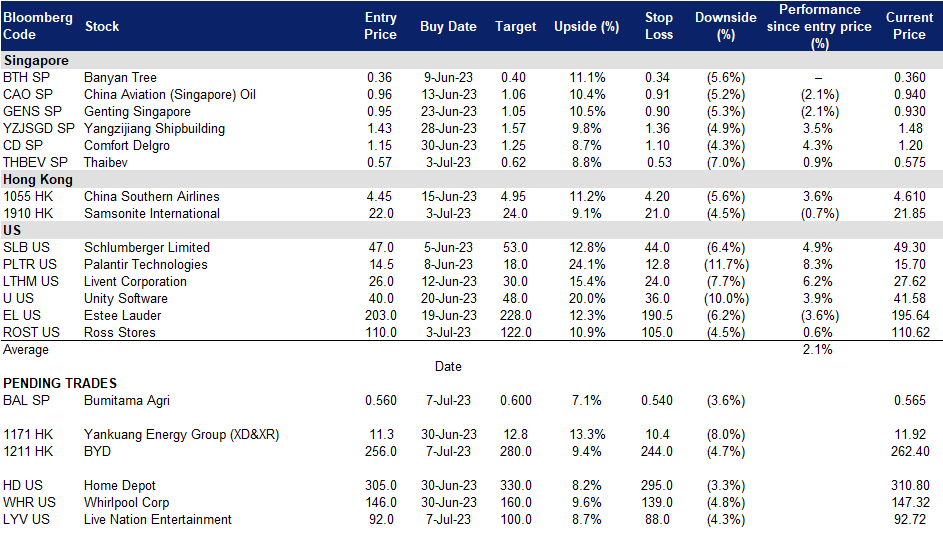Click the Performance since entry price header
943x545 pixels.
(x=819, y=26)
